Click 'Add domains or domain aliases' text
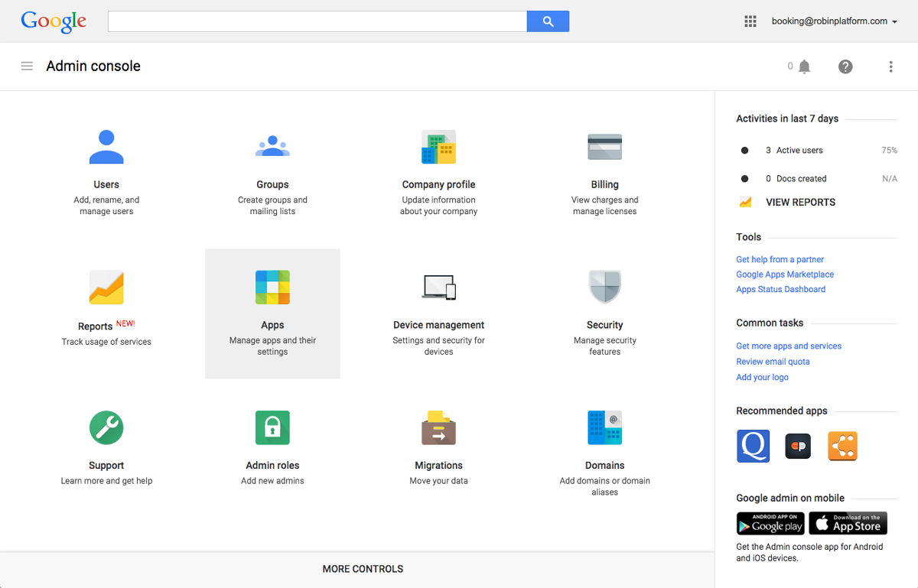Screen dimensions: 918x588 pos(604,486)
